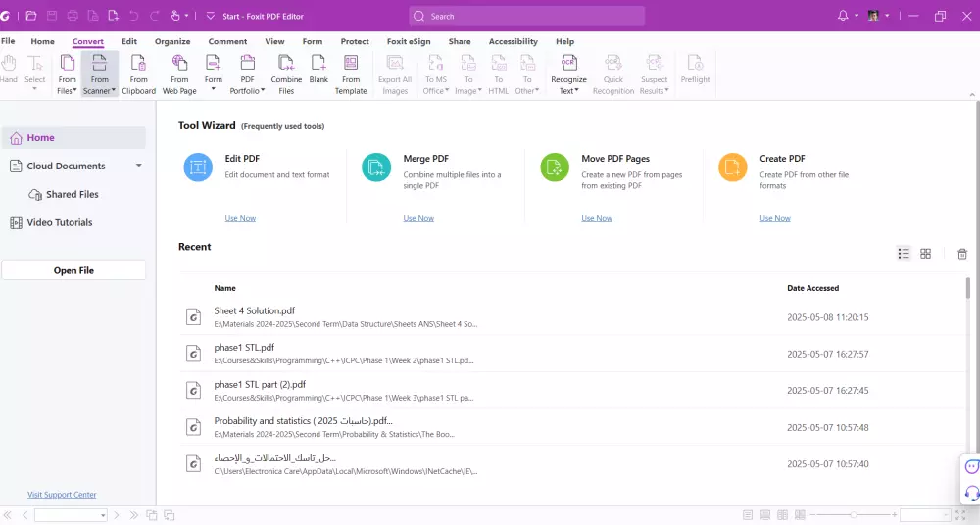Click the user profile avatar
The height and width of the screenshot is (525, 980).
click(873, 16)
